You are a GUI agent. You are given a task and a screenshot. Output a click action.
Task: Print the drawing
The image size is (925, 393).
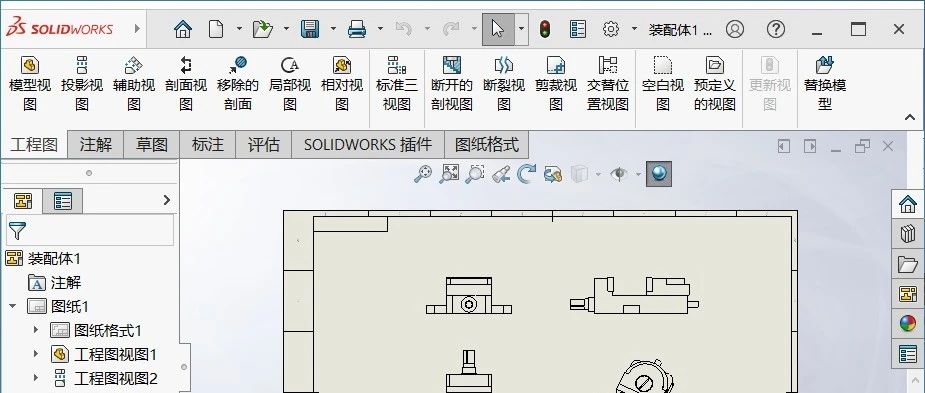[x=357, y=29]
